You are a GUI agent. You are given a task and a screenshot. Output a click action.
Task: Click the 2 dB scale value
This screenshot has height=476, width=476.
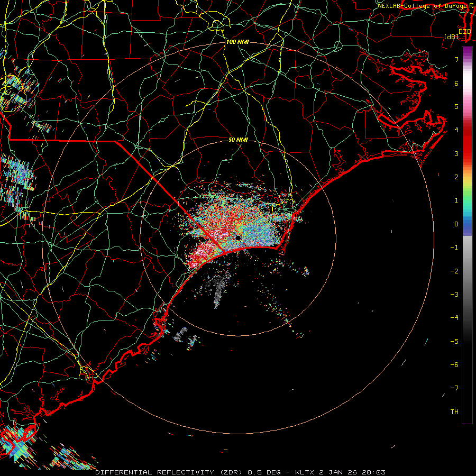tap(456, 177)
